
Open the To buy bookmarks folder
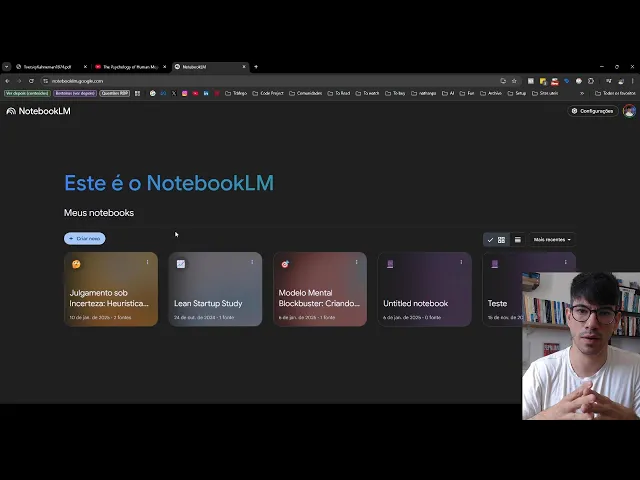tap(395, 93)
